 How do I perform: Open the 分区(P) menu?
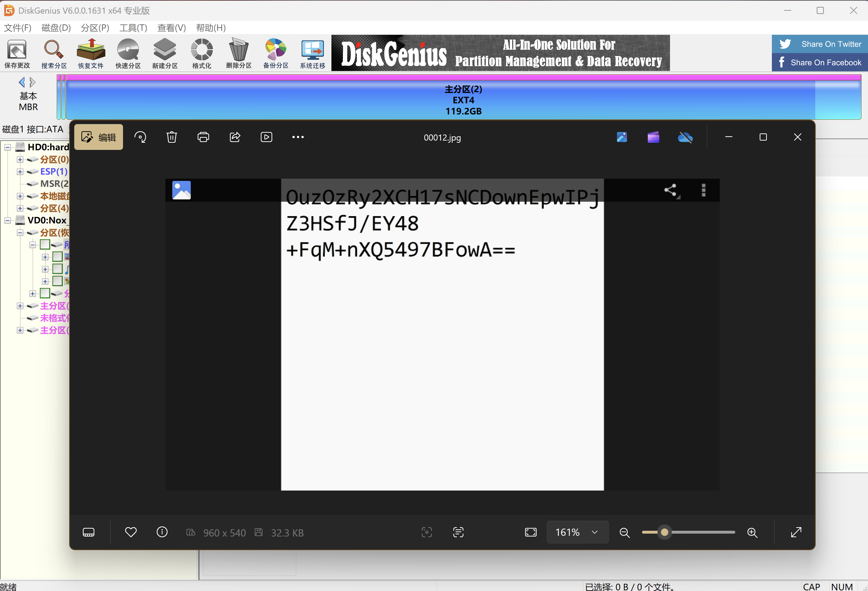pos(95,28)
